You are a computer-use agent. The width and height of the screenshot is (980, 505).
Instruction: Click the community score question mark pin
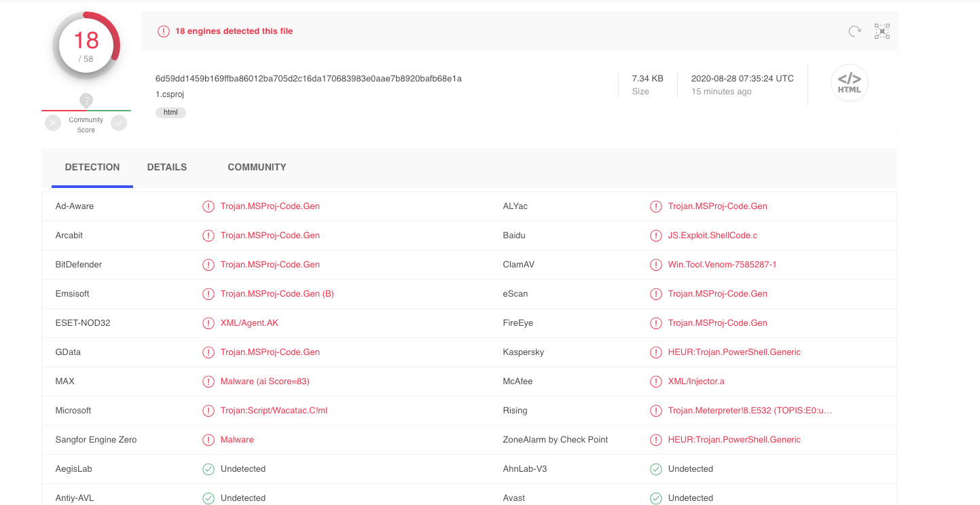(86, 100)
